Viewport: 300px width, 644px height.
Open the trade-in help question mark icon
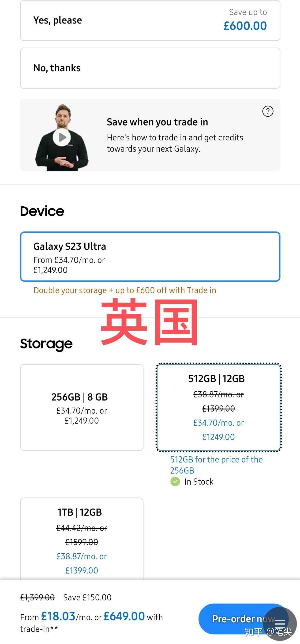coord(268,111)
